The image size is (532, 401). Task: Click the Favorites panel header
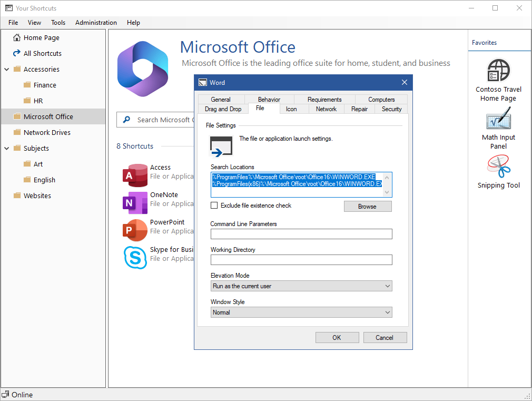[x=484, y=43]
